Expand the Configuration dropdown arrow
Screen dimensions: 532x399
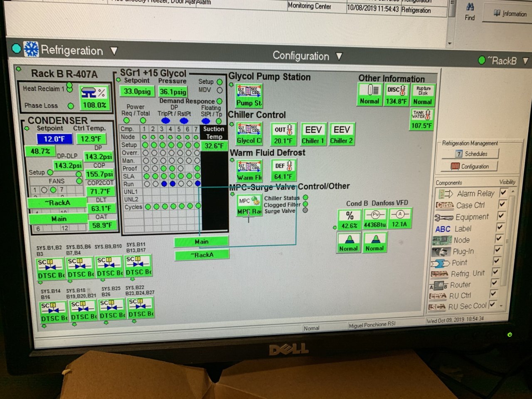pyautogui.click(x=339, y=56)
